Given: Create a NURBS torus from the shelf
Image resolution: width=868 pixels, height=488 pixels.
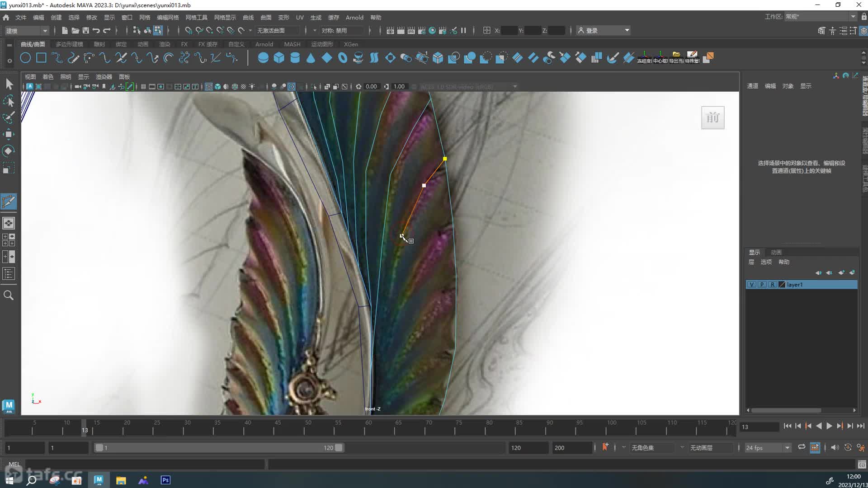Looking at the screenshot, I should [342, 58].
